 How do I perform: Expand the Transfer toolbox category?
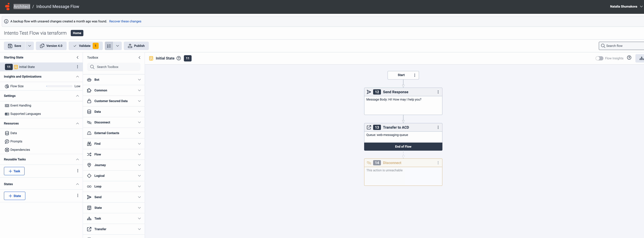tap(114, 229)
